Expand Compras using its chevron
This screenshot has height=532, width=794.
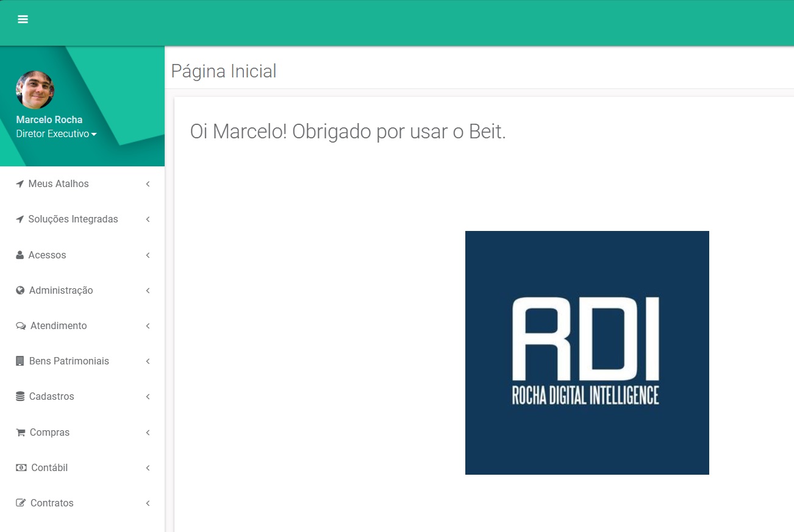pos(148,432)
